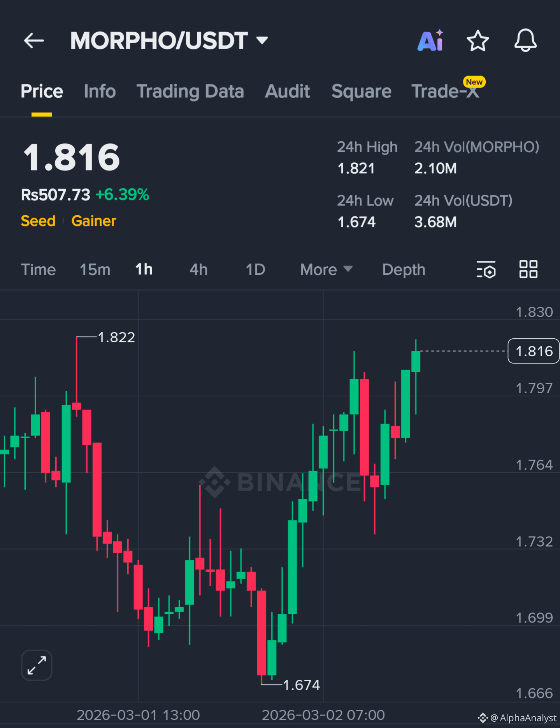Expand the More intervals dropdown
560x728 pixels.
(327, 269)
